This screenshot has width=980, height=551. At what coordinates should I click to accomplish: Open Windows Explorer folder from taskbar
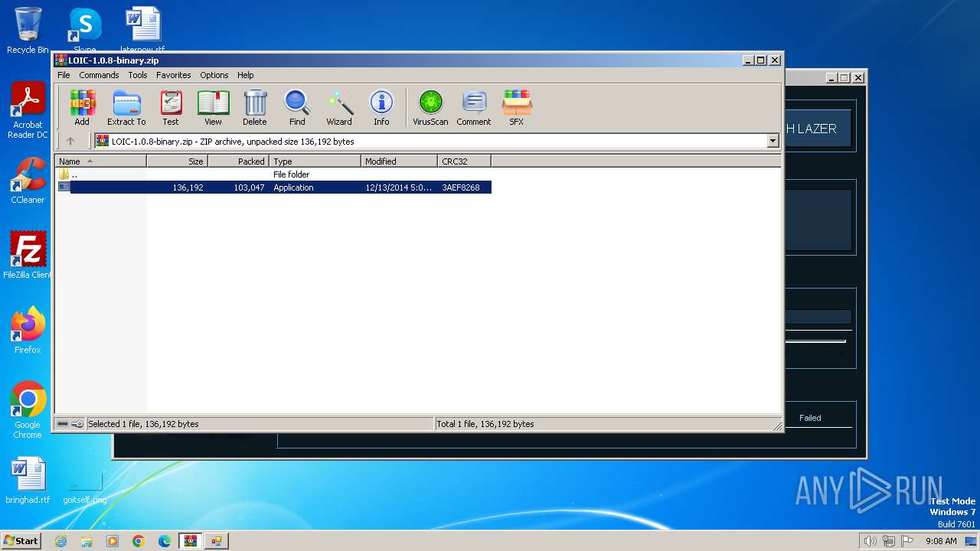click(87, 541)
